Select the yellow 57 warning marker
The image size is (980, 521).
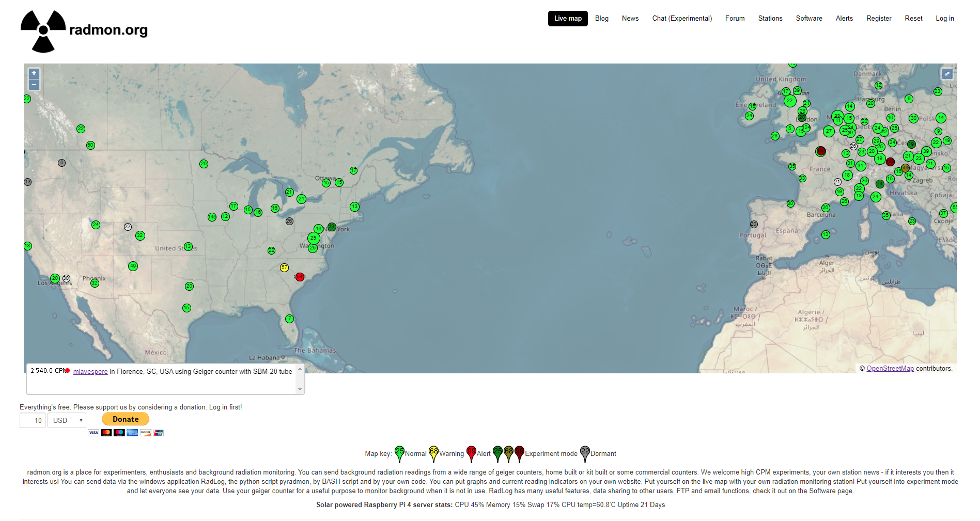(284, 267)
